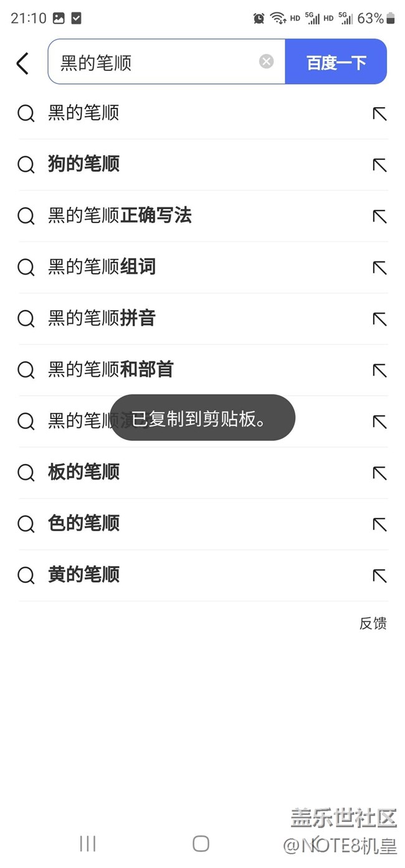Image resolution: width=405 pixels, height=868 pixels.
Task: Select suggestion 黑的笔顺正确写法
Action: [x=120, y=216]
